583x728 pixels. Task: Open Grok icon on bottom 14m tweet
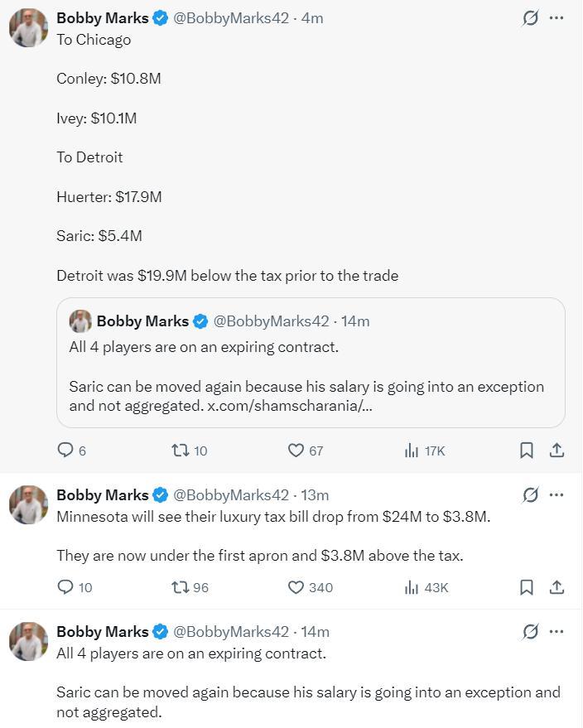click(530, 632)
